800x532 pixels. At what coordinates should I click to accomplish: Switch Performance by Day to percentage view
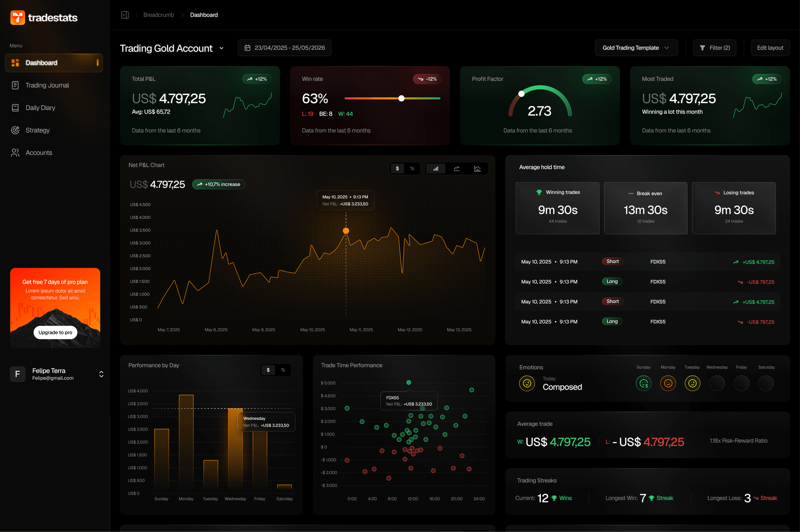point(283,370)
